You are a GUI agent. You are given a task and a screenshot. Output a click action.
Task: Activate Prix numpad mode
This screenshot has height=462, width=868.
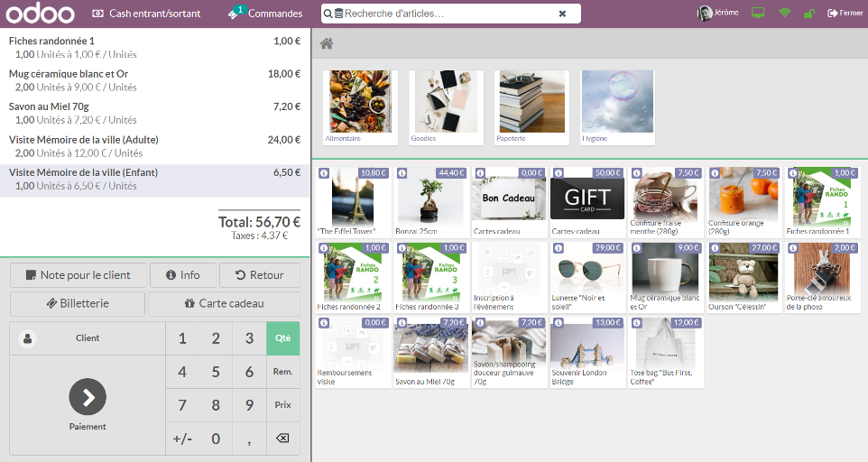pos(283,405)
